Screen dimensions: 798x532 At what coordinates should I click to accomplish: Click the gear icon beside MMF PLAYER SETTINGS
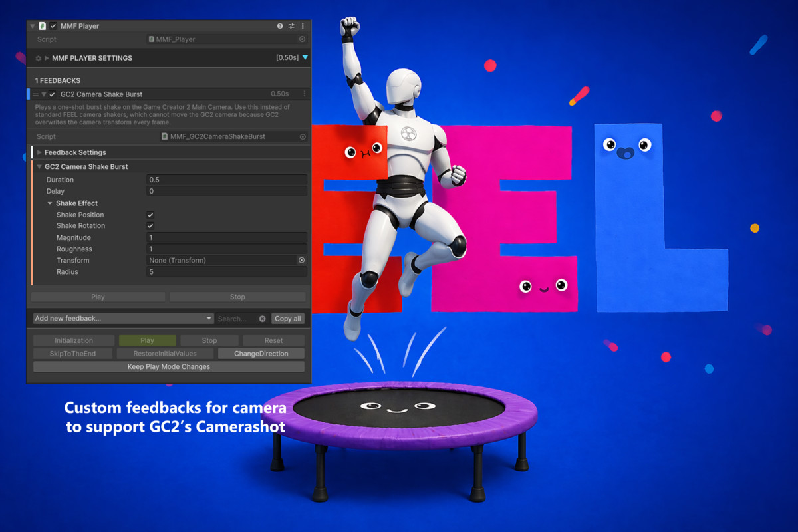[x=39, y=58]
